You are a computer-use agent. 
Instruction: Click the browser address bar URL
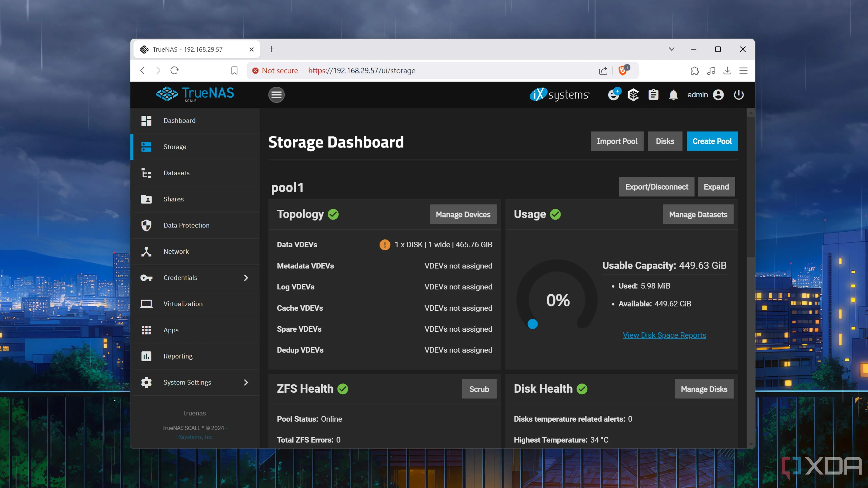(x=362, y=71)
